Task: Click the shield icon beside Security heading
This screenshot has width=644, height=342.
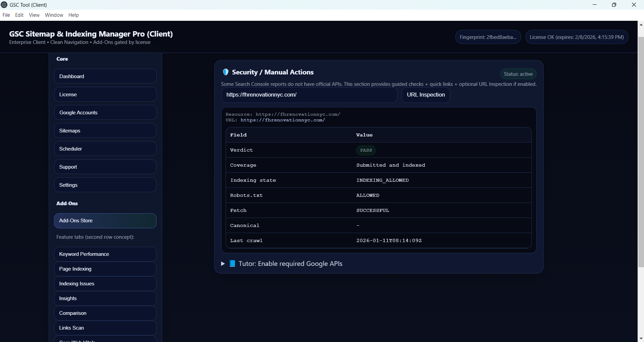Action: (226, 72)
